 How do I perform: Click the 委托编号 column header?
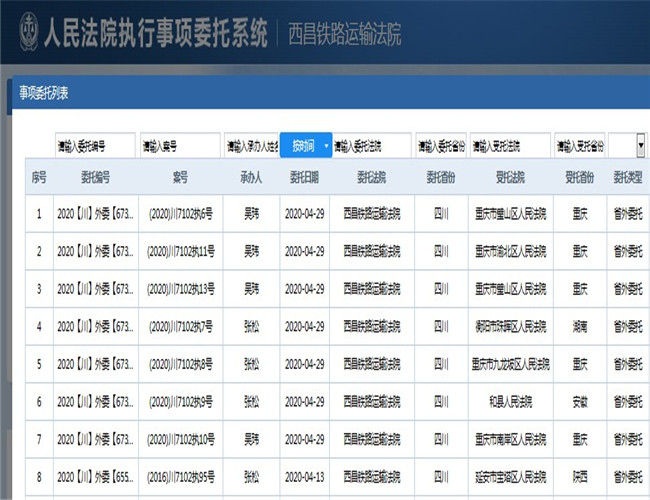point(95,178)
